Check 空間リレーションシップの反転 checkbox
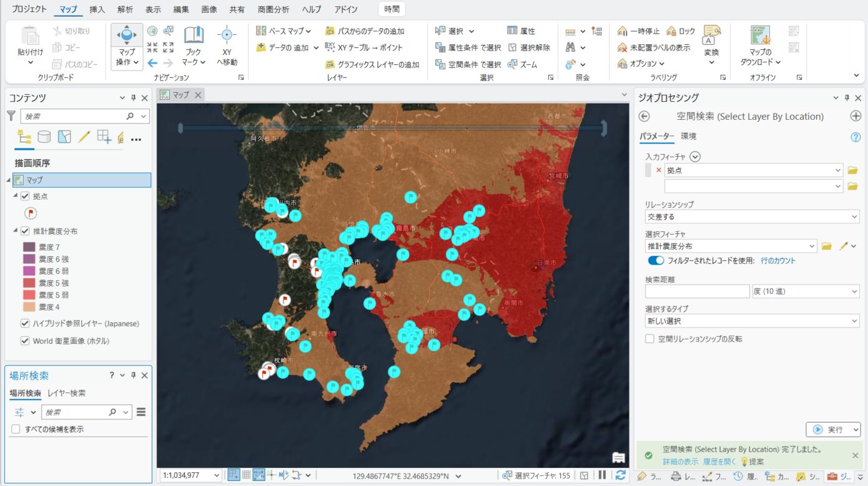Image resolution: width=868 pixels, height=486 pixels. [x=650, y=339]
